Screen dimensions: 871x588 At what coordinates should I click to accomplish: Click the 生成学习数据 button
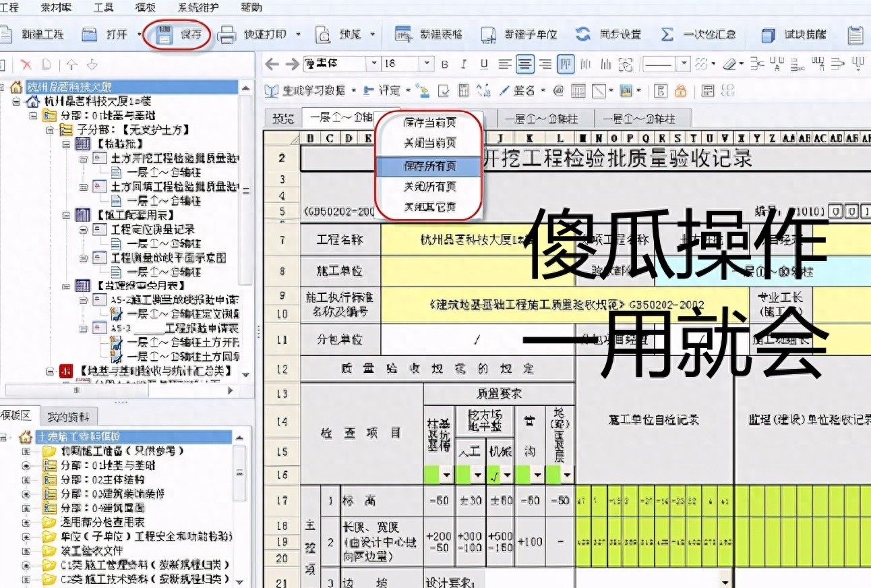point(313,90)
